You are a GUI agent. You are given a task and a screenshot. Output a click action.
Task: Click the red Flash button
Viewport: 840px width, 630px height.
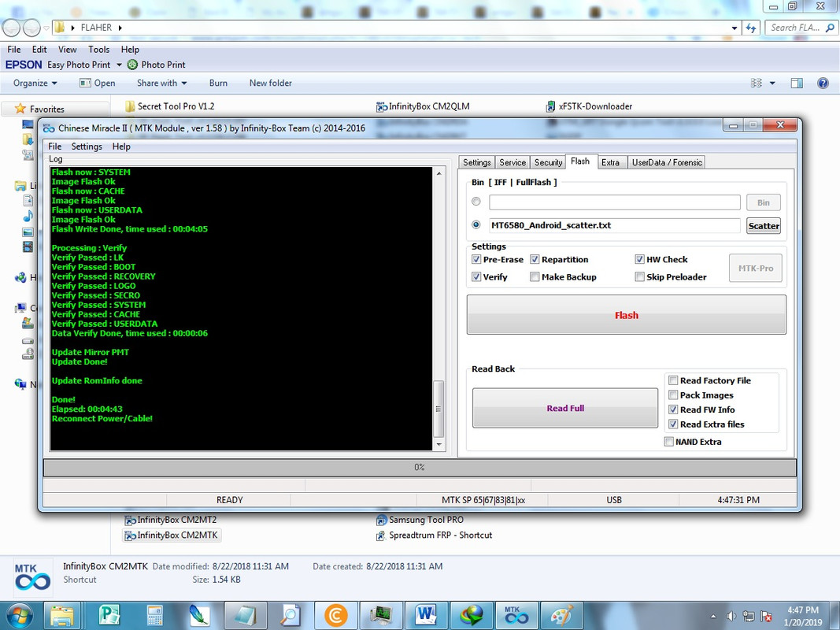[626, 315]
